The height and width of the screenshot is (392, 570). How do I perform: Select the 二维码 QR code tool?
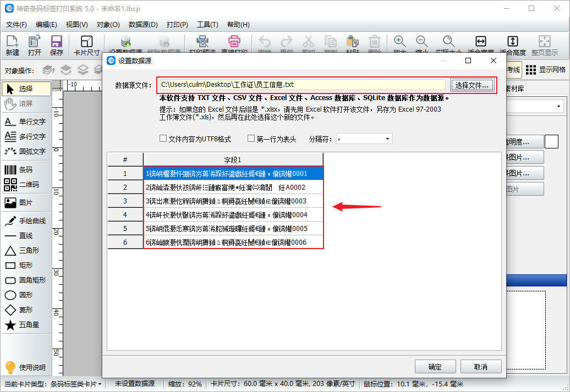coord(26,185)
